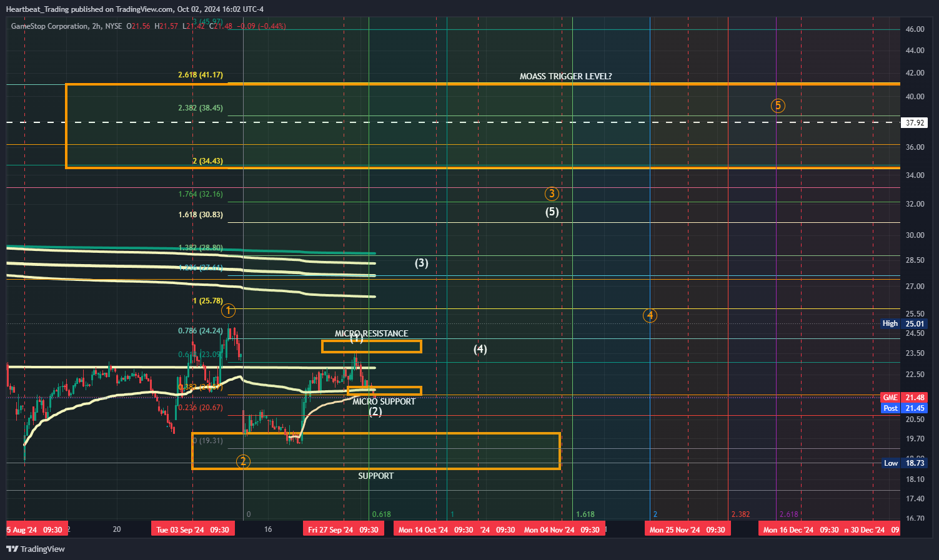Click the SUPPORT label below the box
The width and height of the screenshot is (939, 560).
[375, 476]
